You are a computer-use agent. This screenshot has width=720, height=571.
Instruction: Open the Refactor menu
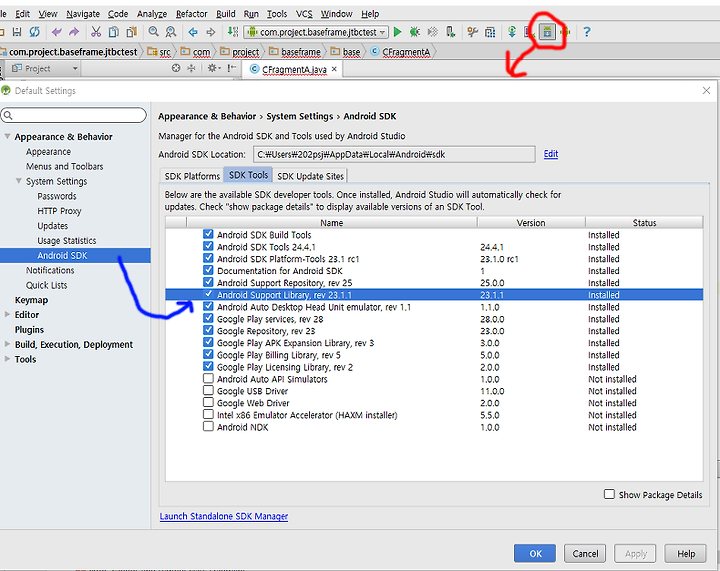click(x=191, y=14)
